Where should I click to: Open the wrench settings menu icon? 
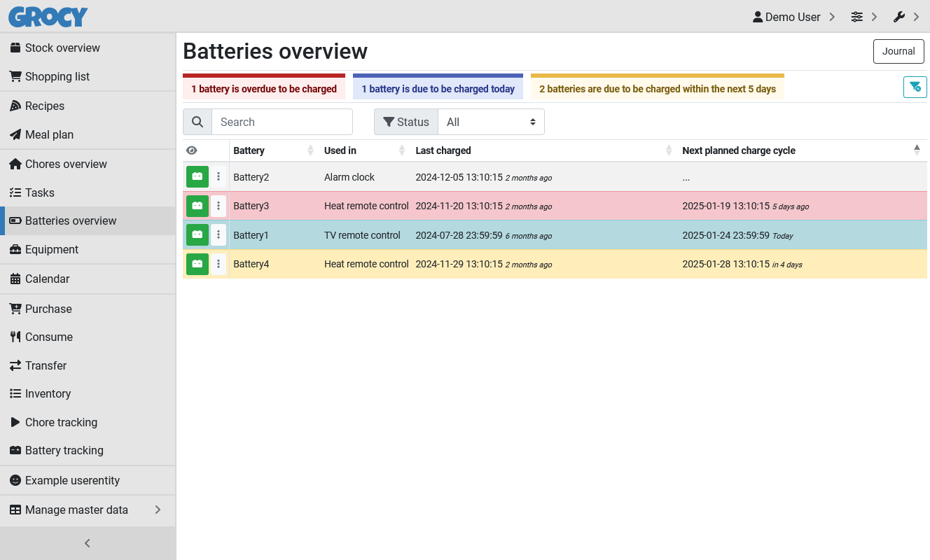pos(899,17)
